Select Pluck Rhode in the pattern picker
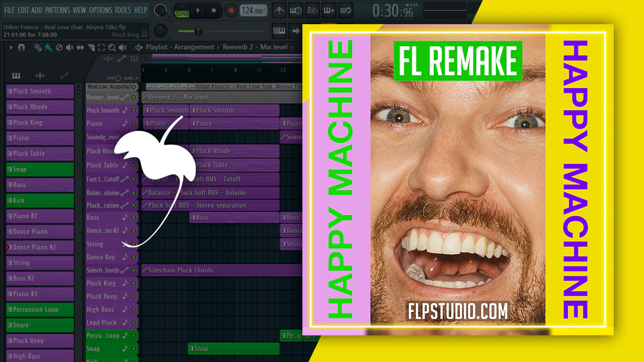Viewport: 644px width, 362px height. coord(40,107)
